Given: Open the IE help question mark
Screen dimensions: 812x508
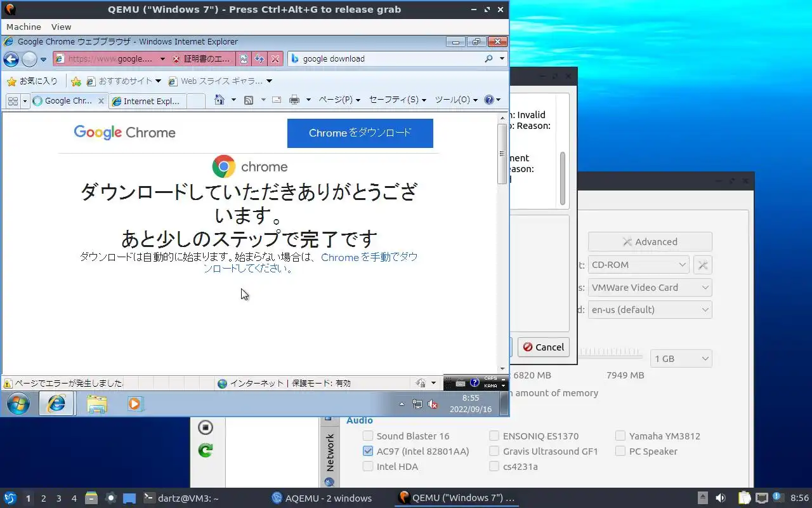Looking at the screenshot, I should click(489, 100).
